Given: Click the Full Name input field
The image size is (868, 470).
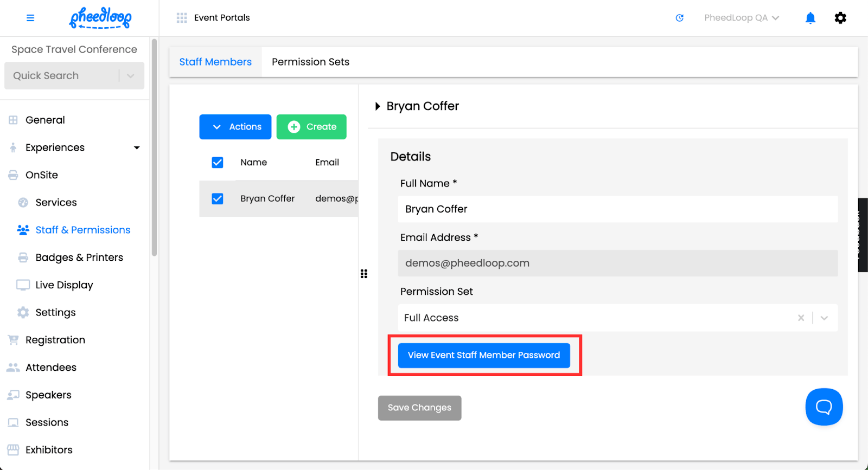Looking at the screenshot, I should pos(617,209).
